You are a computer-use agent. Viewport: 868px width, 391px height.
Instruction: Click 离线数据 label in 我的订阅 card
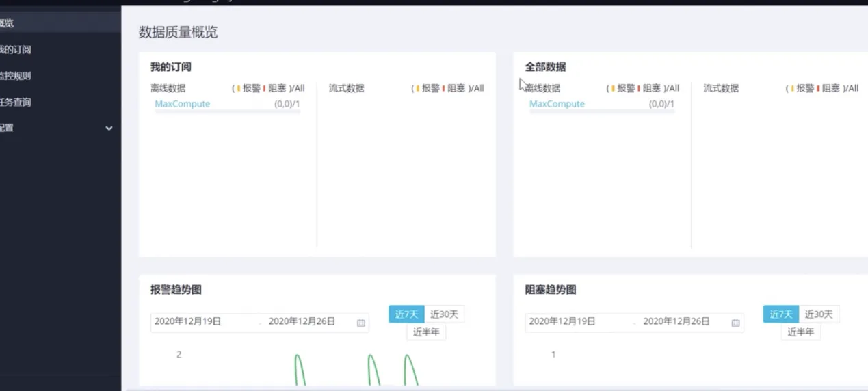[x=168, y=88]
